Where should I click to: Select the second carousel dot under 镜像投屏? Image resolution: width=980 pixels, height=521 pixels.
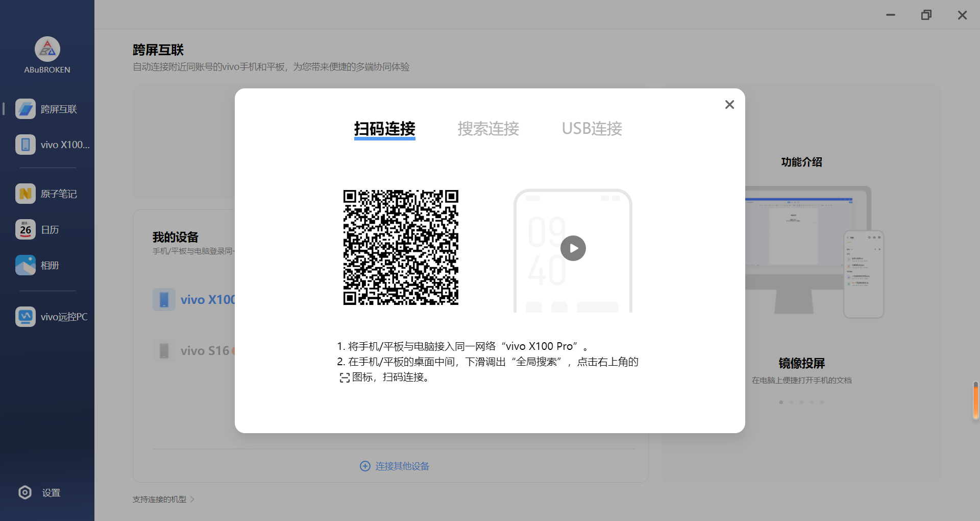(791, 402)
